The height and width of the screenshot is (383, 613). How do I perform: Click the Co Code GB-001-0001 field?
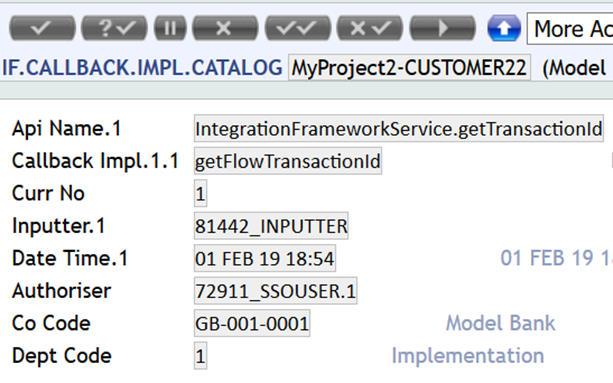point(252,323)
